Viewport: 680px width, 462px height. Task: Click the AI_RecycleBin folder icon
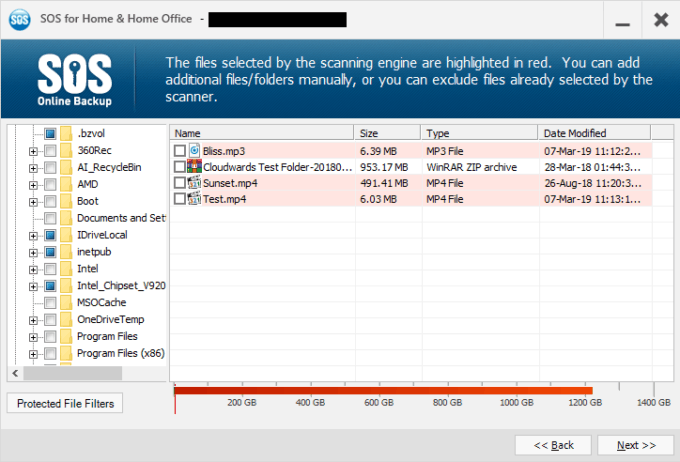point(66,167)
